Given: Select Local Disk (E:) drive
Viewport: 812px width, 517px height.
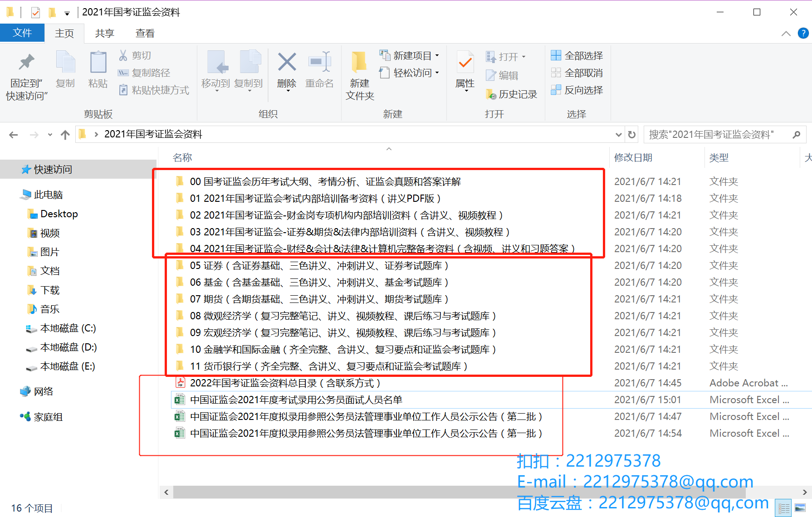Looking at the screenshot, I should tap(60, 366).
